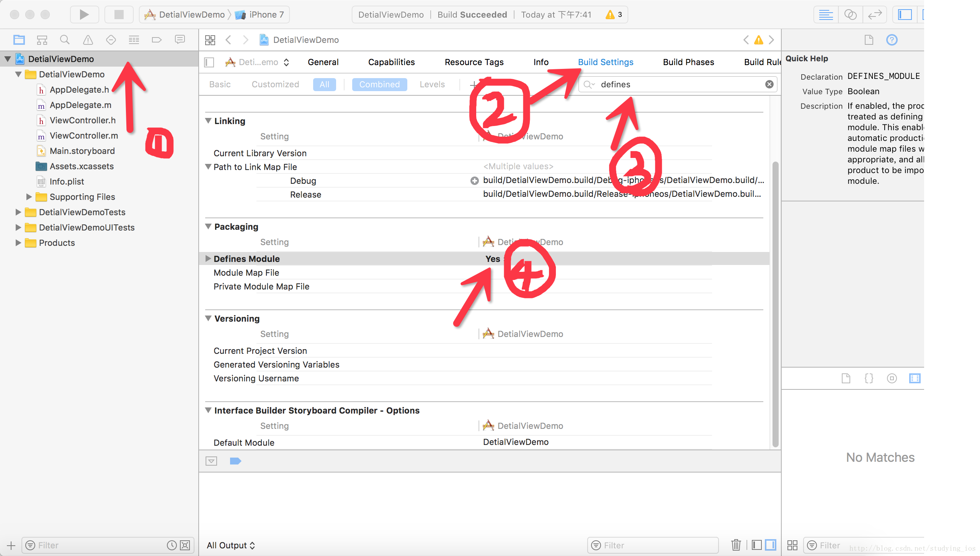Select the Basic settings filter
This screenshot has height=556, width=980.
click(x=220, y=84)
